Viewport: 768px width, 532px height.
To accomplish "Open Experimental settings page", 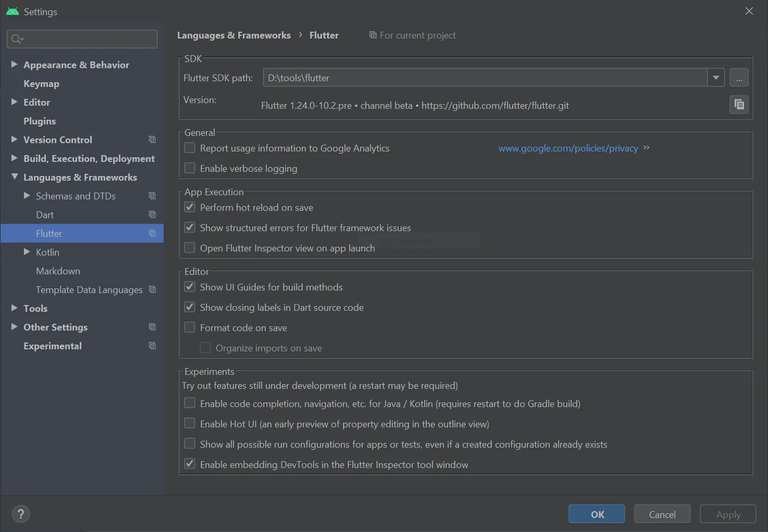I will click(x=53, y=346).
